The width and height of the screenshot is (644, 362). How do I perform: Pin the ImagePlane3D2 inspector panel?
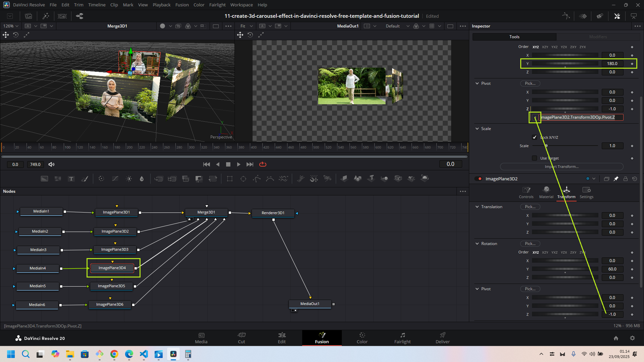(x=616, y=179)
